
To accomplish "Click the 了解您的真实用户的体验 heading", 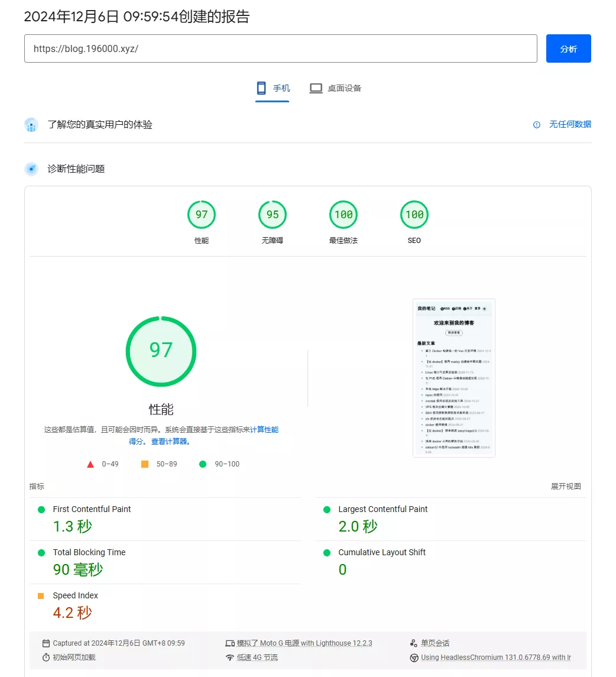I will (x=100, y=125).
